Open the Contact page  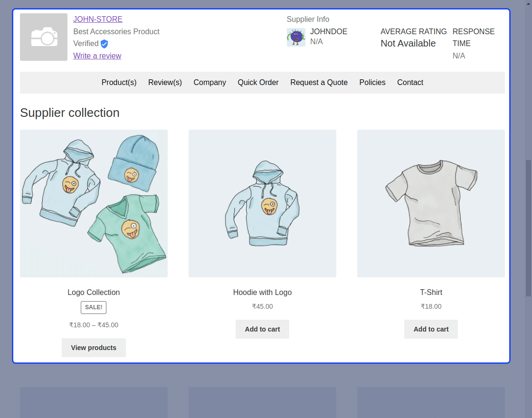tap(410, 82)
